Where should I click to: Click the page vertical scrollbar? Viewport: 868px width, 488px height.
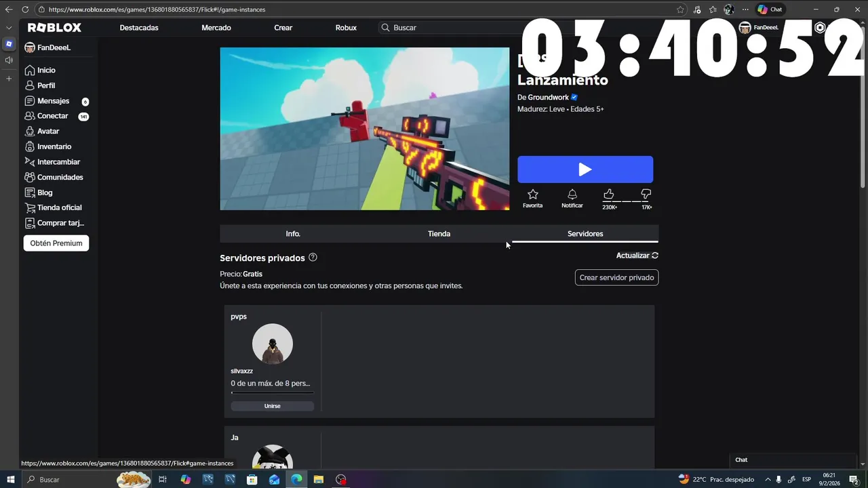(x=863, y=106)
